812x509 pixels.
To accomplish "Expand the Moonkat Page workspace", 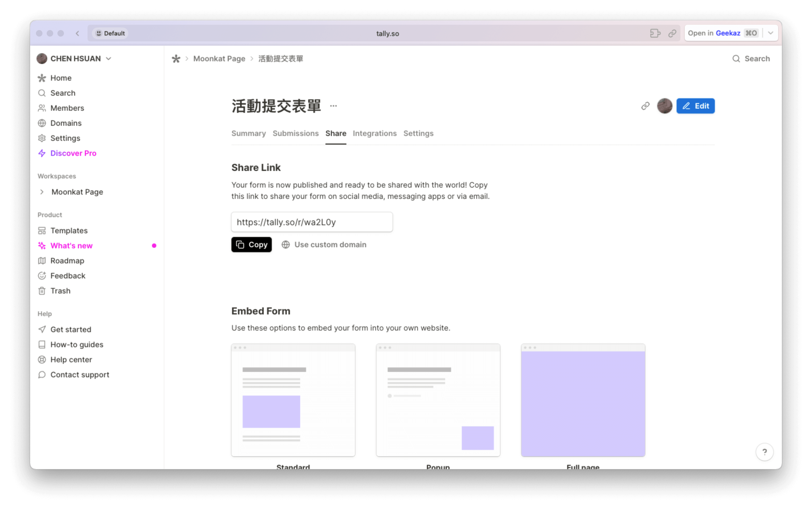I will (x=42, y=192).
